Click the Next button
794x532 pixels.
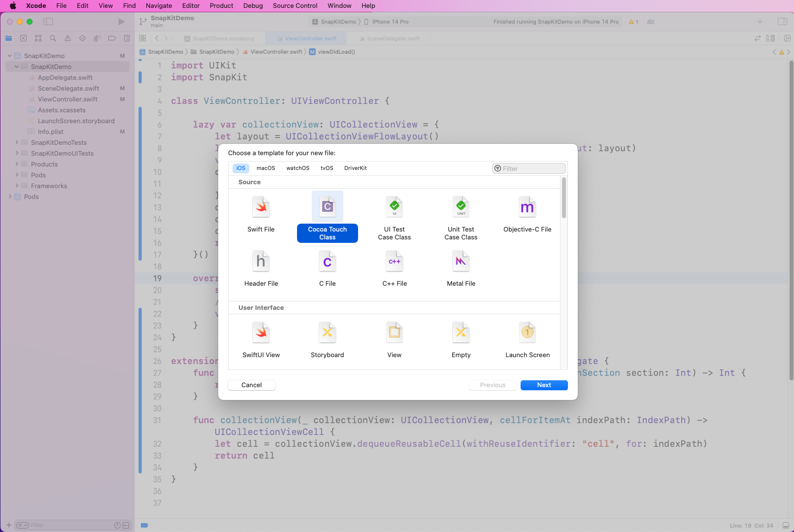[x=544, y=385]
